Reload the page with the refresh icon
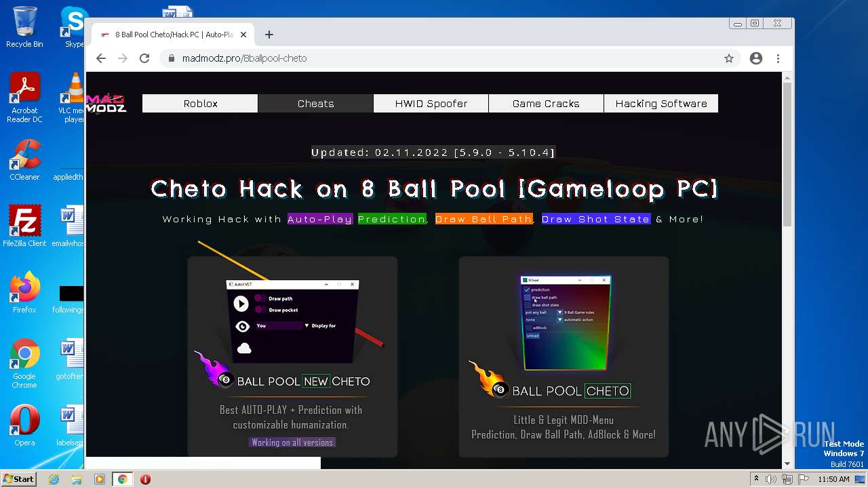868x488 pixels. [x=144, y=58]
